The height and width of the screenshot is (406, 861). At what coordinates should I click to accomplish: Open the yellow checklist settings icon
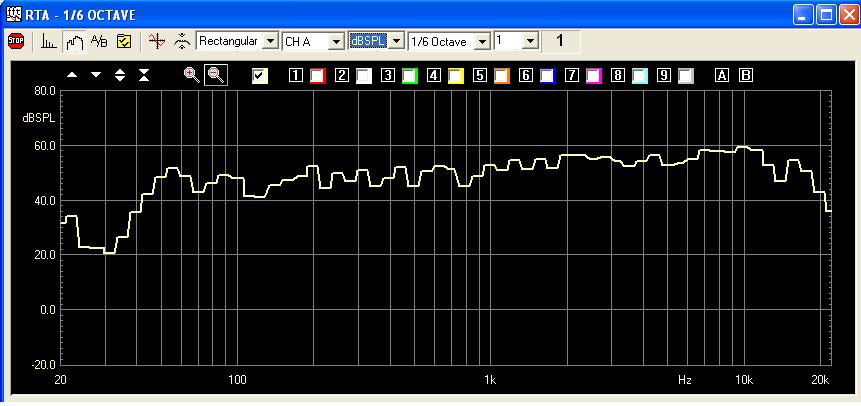coord(124,41)
